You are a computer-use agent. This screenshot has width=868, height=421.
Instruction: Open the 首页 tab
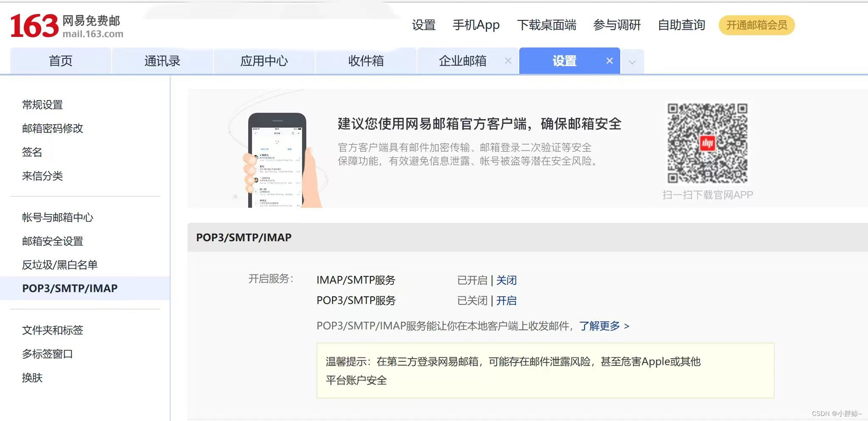click(61, 61)
